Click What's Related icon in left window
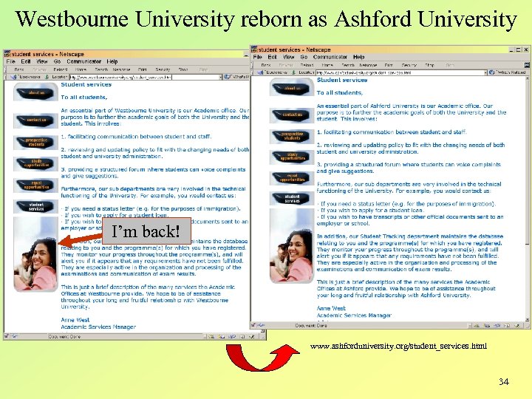 pos(228,77)
